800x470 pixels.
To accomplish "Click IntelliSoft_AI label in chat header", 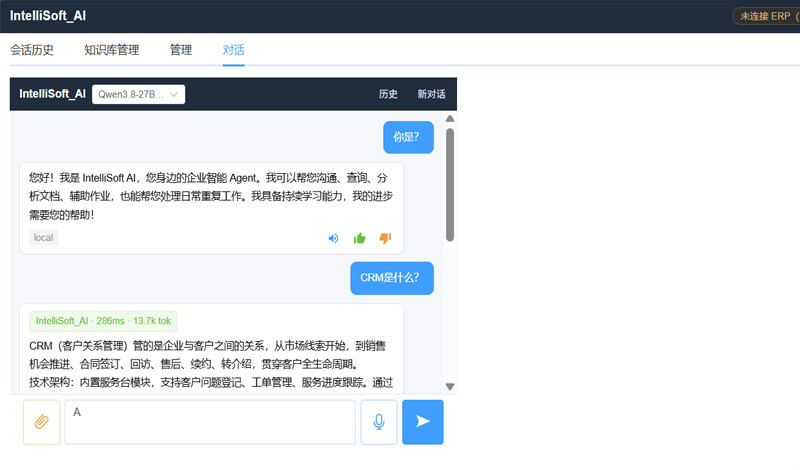I will click(53, 94).
